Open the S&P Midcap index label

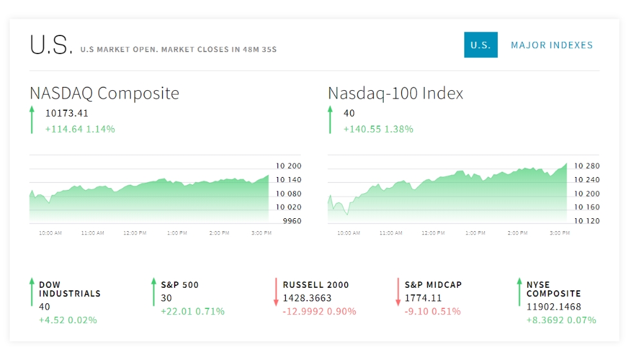[x=433, y=285]
